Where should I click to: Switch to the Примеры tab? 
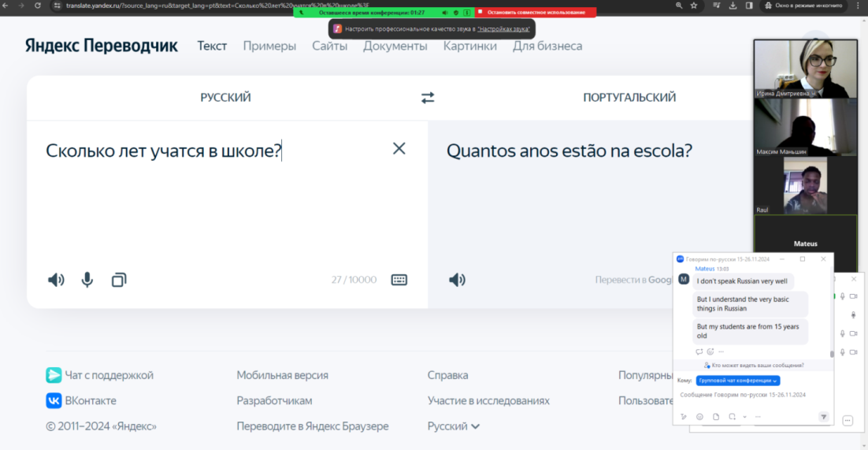(269, 46)
